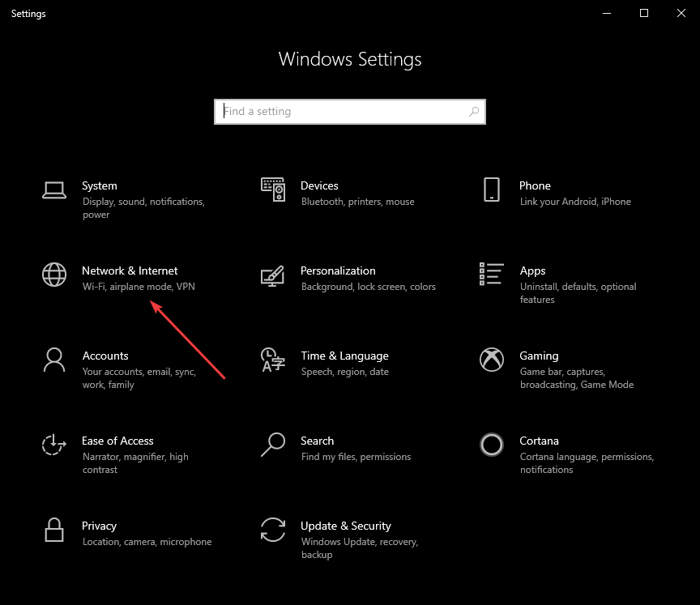Open Privacy via the padlock icon
Image resolution: width=700 pixels, height=605 pixels.
[54, 530]
